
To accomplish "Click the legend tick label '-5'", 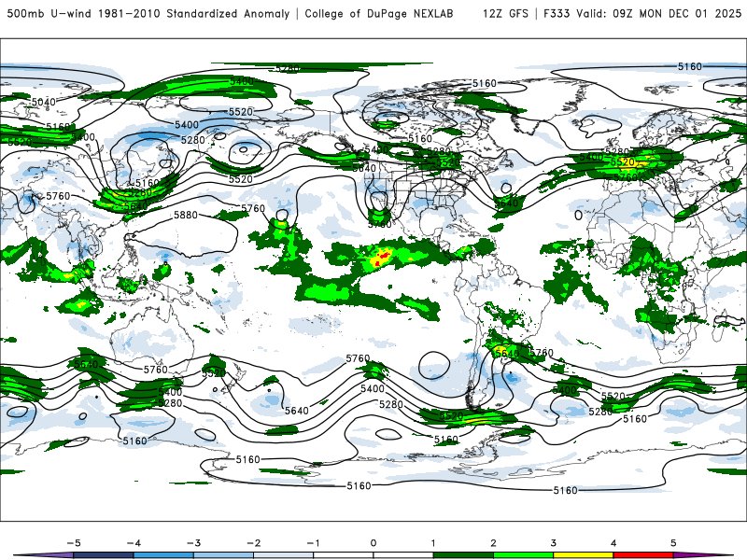I will click(x=74, y=543).
